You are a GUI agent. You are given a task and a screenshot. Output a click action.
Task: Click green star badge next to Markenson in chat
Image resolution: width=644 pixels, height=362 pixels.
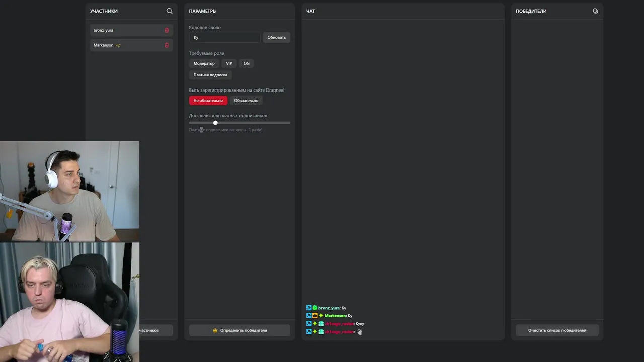click(321, 316)
